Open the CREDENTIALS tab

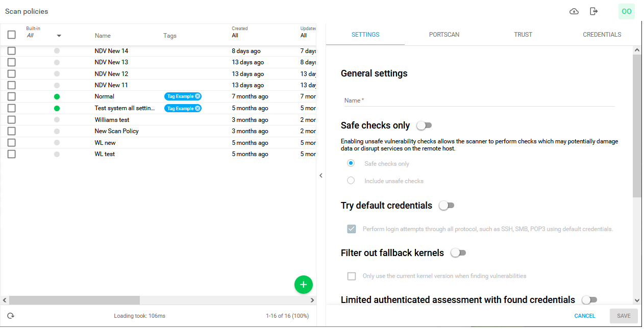[602, 34]
